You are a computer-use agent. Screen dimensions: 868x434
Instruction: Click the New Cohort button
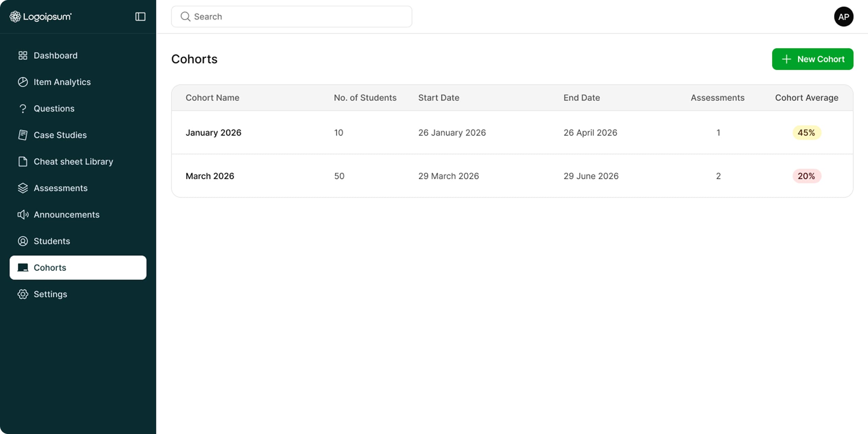pos(812,59)
